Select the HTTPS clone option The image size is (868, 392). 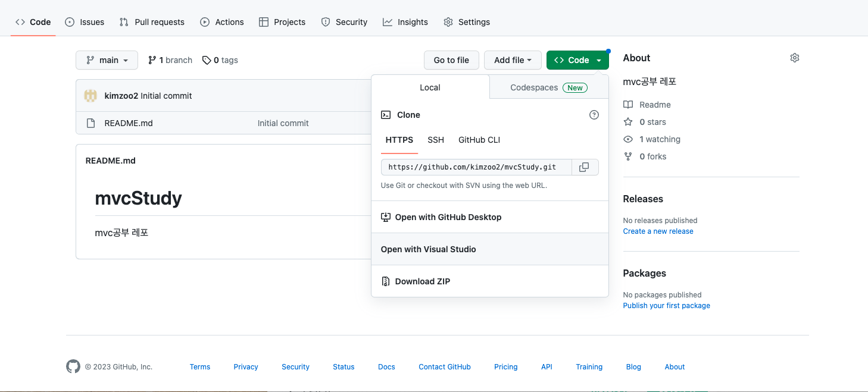tap(399, 140)
